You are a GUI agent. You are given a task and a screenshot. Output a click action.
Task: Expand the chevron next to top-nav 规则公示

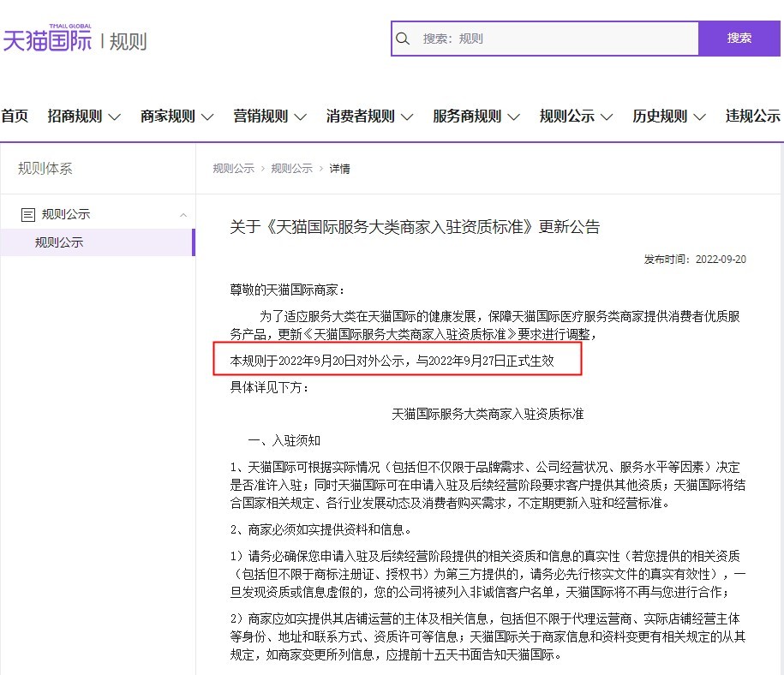pos(607,117)
